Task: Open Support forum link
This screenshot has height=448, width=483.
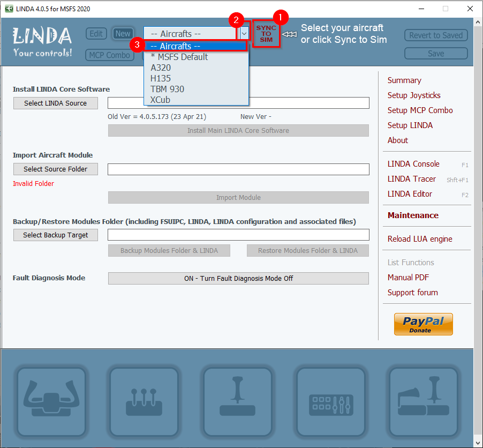Action: 412,292
